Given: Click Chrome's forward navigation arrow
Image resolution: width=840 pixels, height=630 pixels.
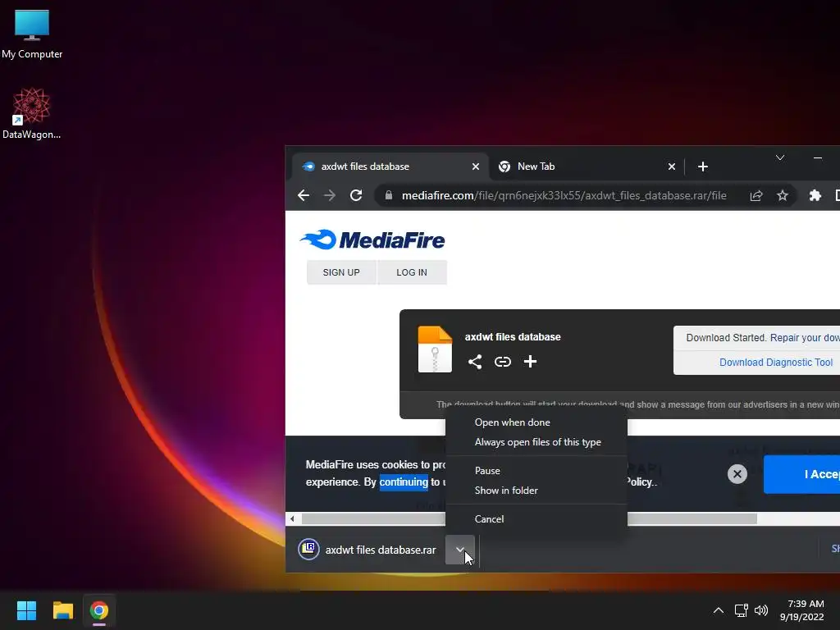Looking at the screenshot, I should point(330,195).
